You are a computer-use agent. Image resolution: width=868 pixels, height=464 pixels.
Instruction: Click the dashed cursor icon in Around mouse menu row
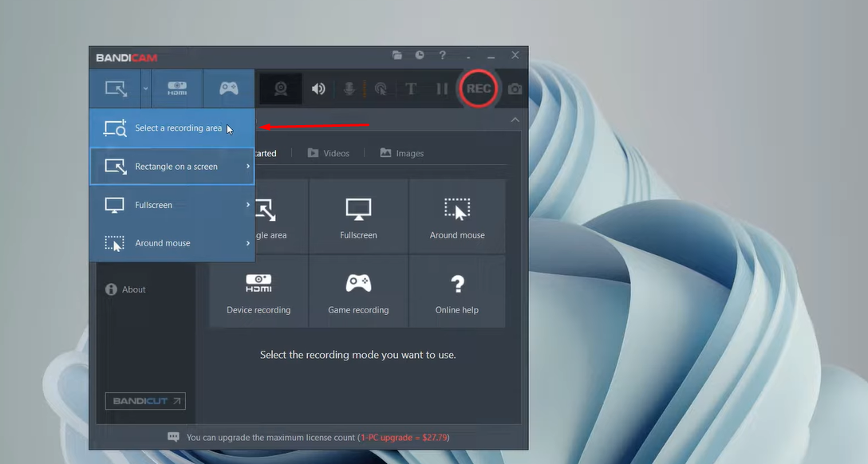pos(115,243)
